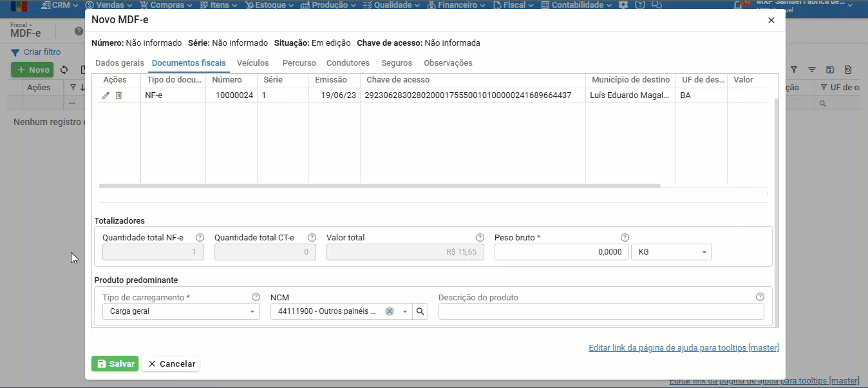The height and width of the screenshot is (388, 868).
Task: Open help tooltip for Valor total
Action: pos(480,237)
